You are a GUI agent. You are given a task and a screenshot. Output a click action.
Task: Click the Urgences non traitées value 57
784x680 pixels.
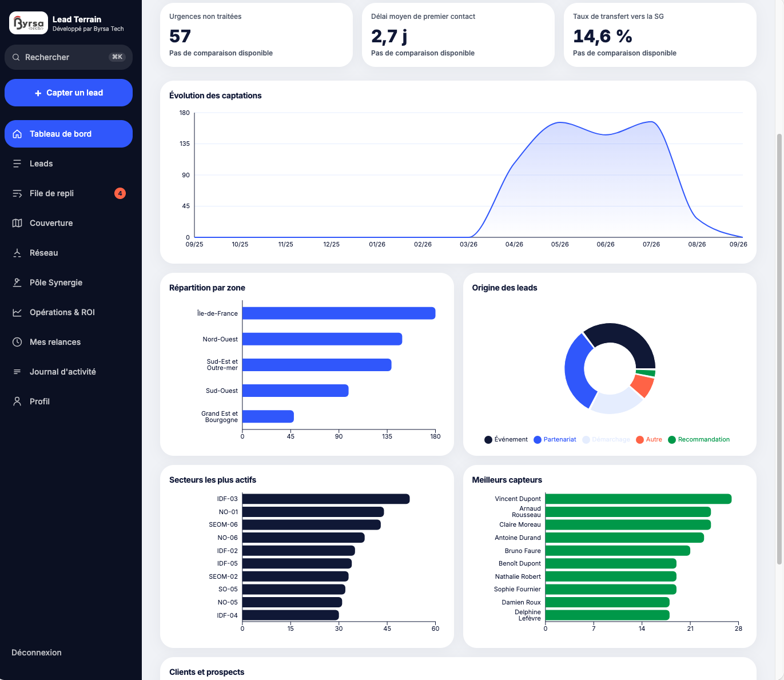[x=180, y=36]
